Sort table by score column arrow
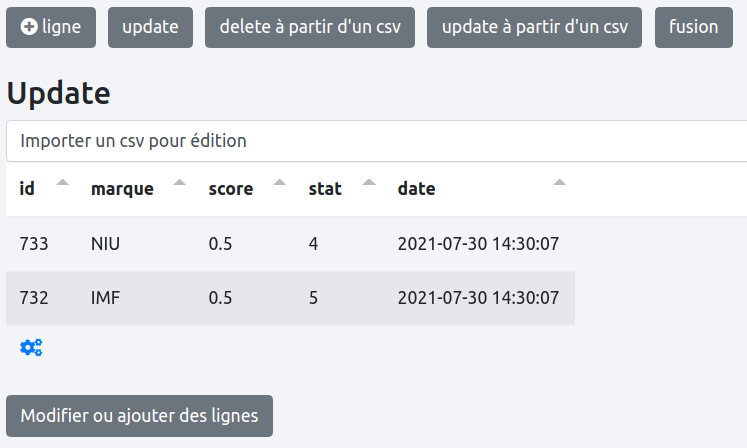The image size is (747, 448). (x=279, y=183)
